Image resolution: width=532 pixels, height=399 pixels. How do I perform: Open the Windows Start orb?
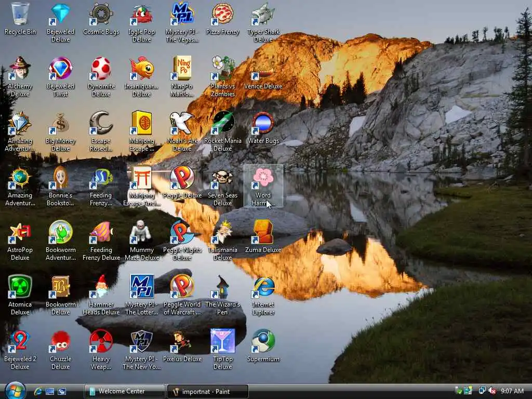[15, 391]
